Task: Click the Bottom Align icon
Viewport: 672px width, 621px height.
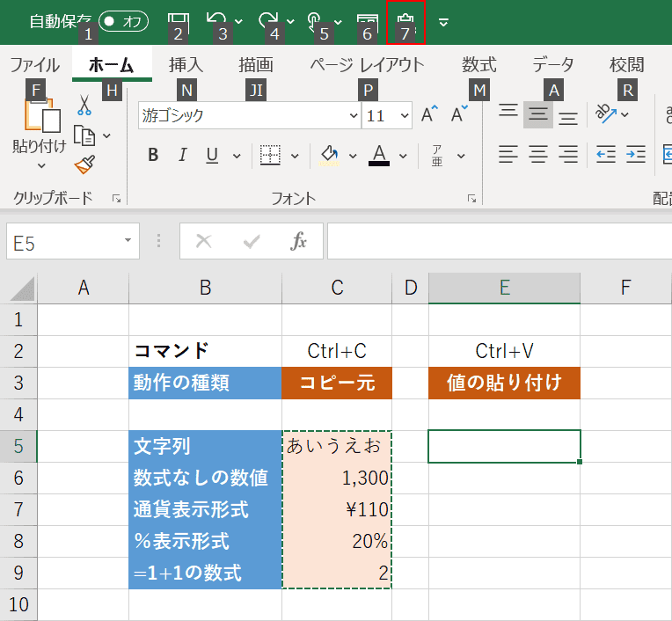Action: pyautogui.click(x=568, y=117)
